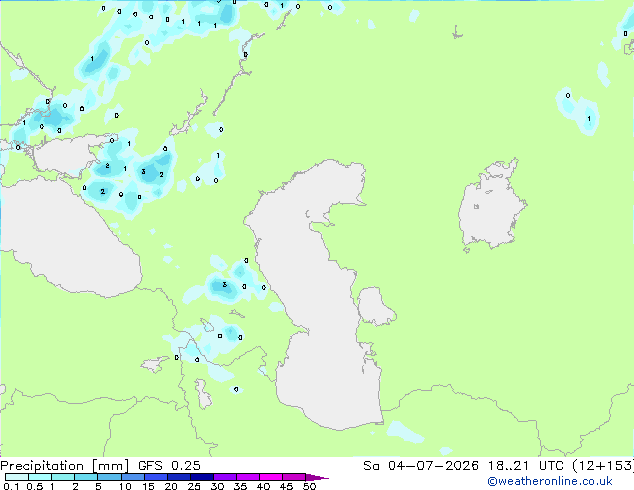Viewport: 634px width, 490px height.
Task: Click the forecast date Sa 04-07-2026 text
Action: pos(421,466)
